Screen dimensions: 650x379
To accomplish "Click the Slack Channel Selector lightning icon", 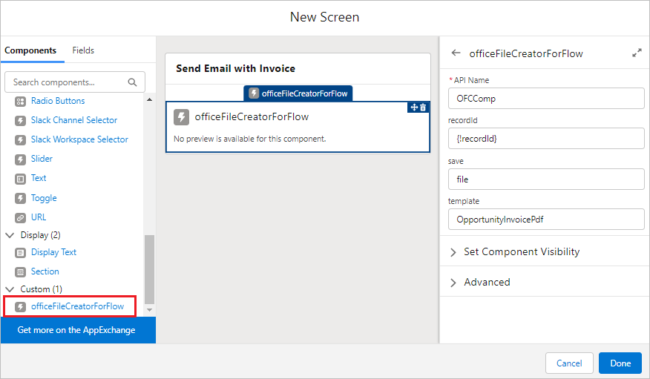I will pos(20,121).
